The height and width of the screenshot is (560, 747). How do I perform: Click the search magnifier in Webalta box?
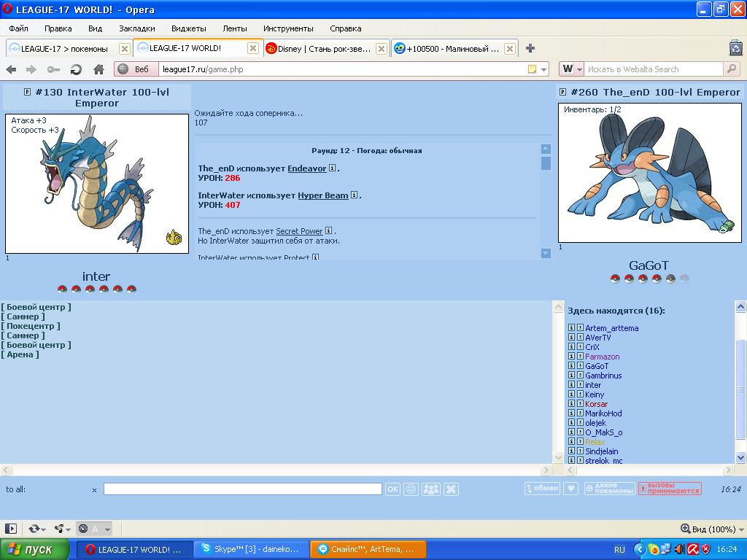coord(731,69)
